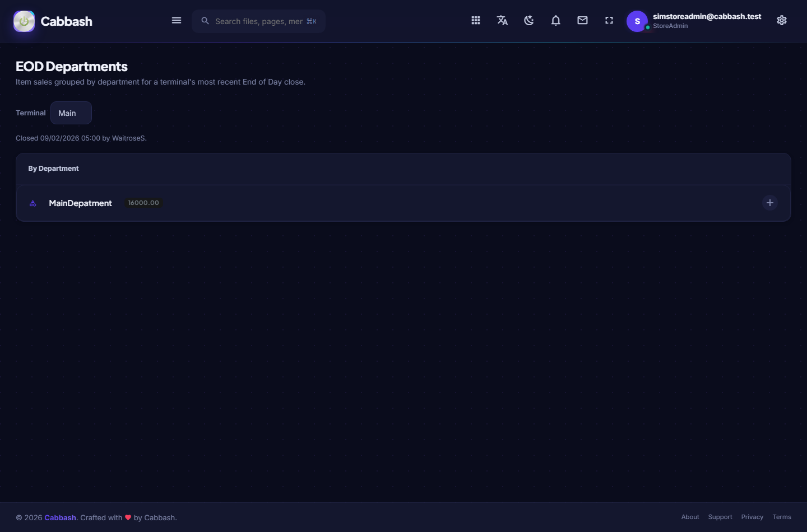
Task: Expand the MainDepatment row with plus
Action: (770, 203)
